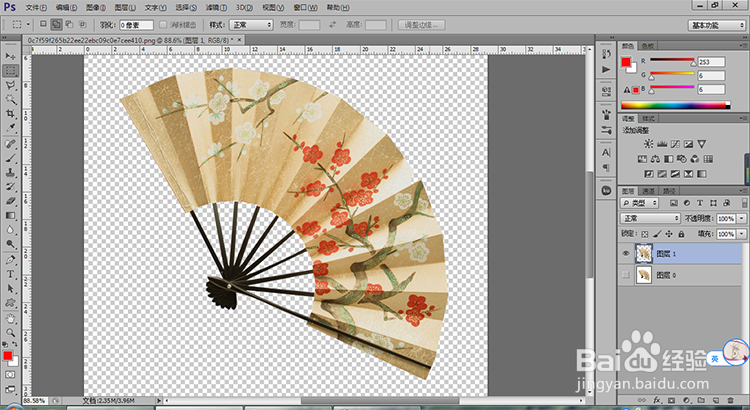
Task: Select the Path Selection tool
Action: click(11, 289)
